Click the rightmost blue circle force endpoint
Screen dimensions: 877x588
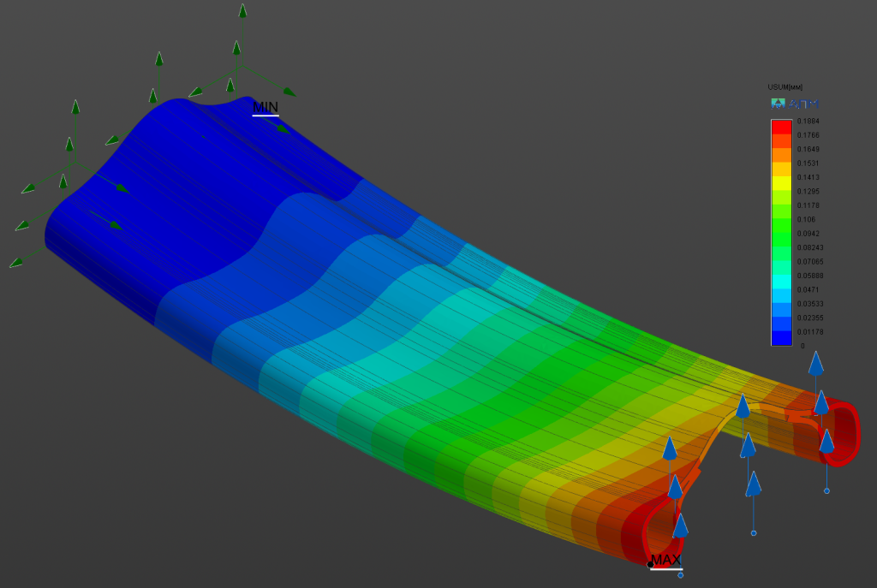[x=826, y=491]
